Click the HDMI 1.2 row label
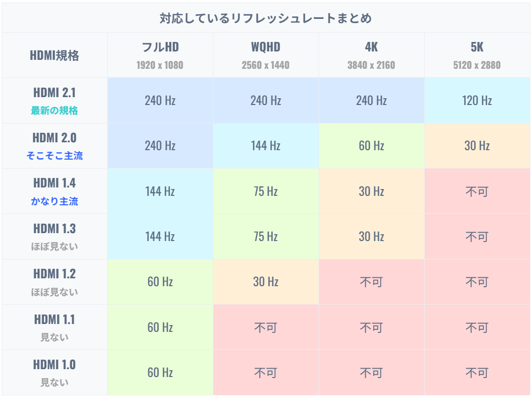 55,281
